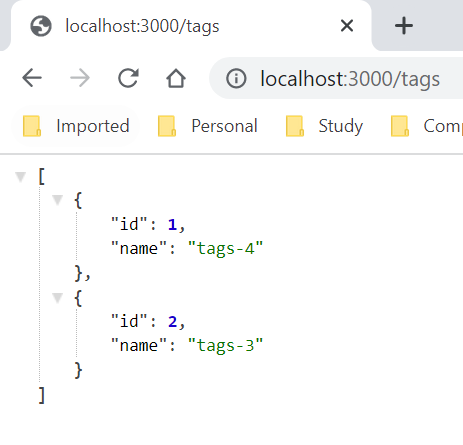View site information icon in address bar
Screen dimensions: 463x445
[x=236, y=79]
